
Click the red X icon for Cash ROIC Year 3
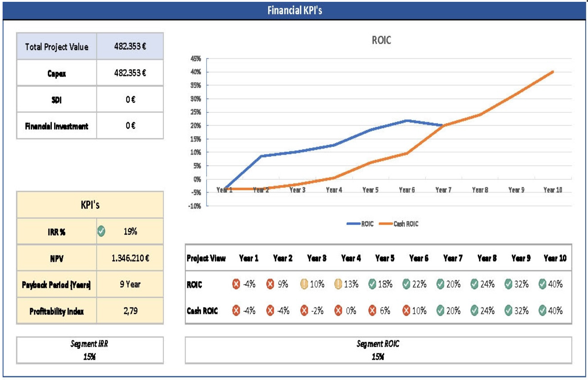coord(304,310)
